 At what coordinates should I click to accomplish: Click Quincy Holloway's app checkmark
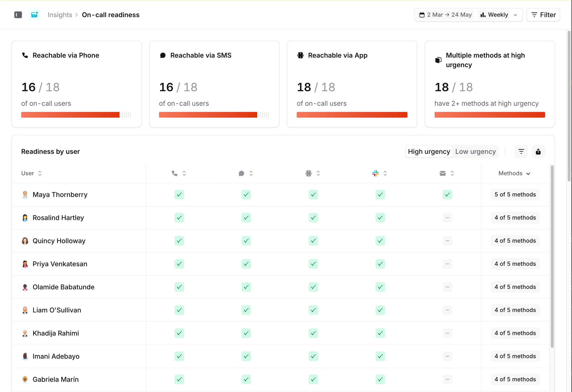[x=313, y=241]
